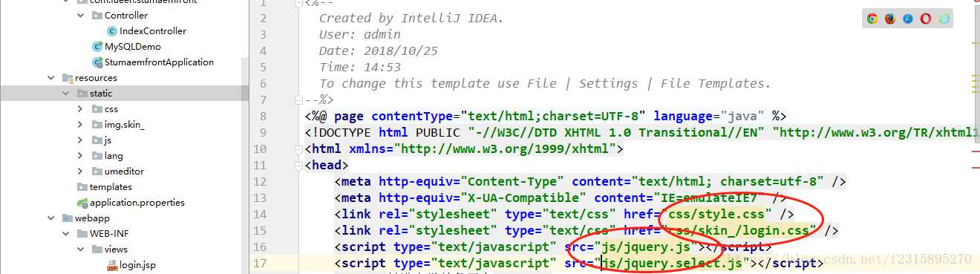Click the templates folder icon
The image size is (980, 274).
(x=82, y=187)
